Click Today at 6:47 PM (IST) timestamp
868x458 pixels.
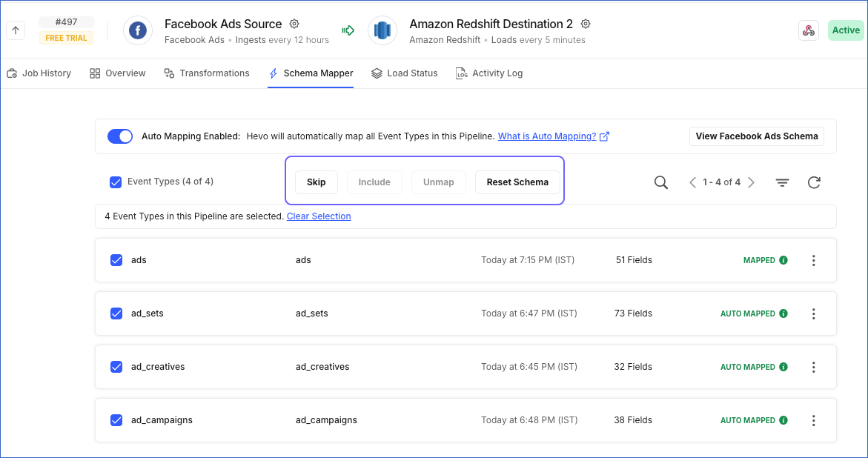coord(529,313)
